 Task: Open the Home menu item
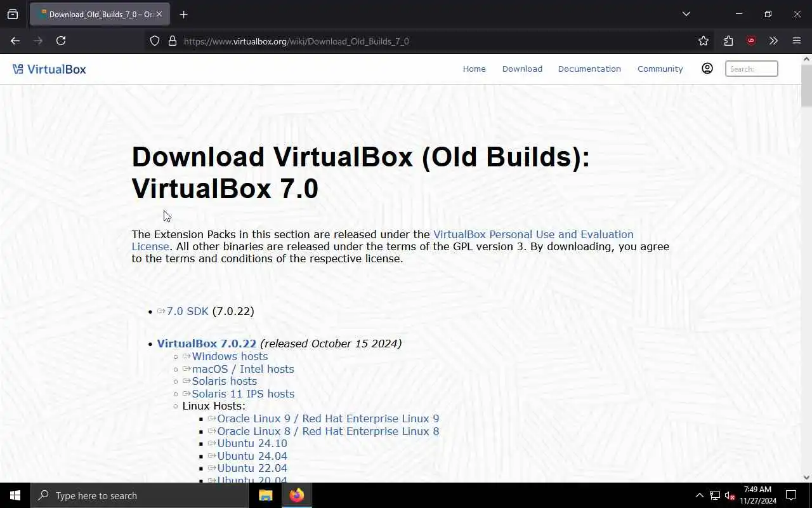click(x=474, y=69)
